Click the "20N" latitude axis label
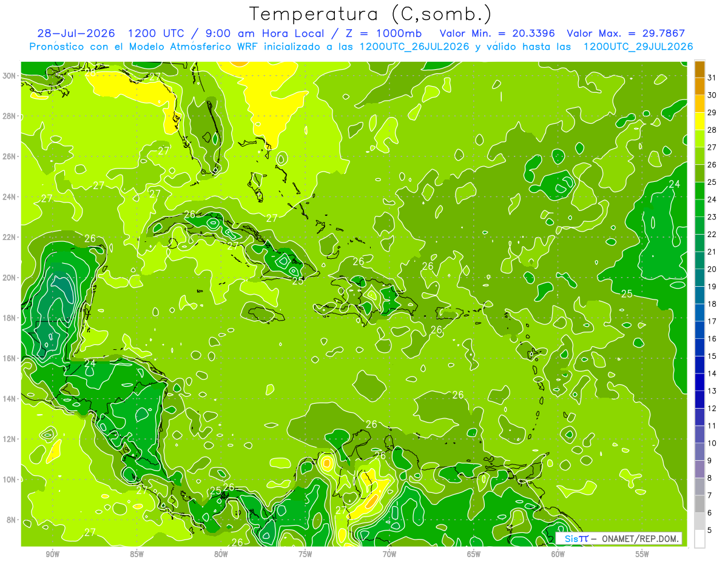Screen dimensions: 728x562 [10, 278]
